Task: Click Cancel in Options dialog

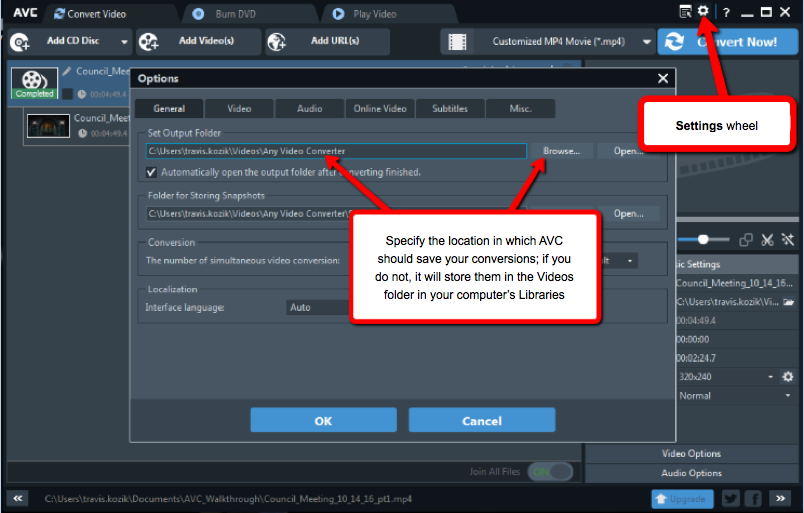Action: (x=481, y=421)
